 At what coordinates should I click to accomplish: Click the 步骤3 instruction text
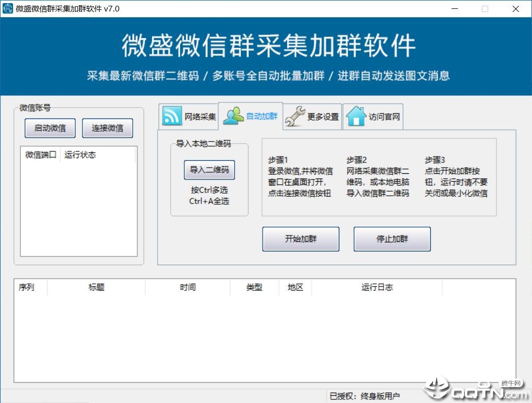[x=456, y=176]
